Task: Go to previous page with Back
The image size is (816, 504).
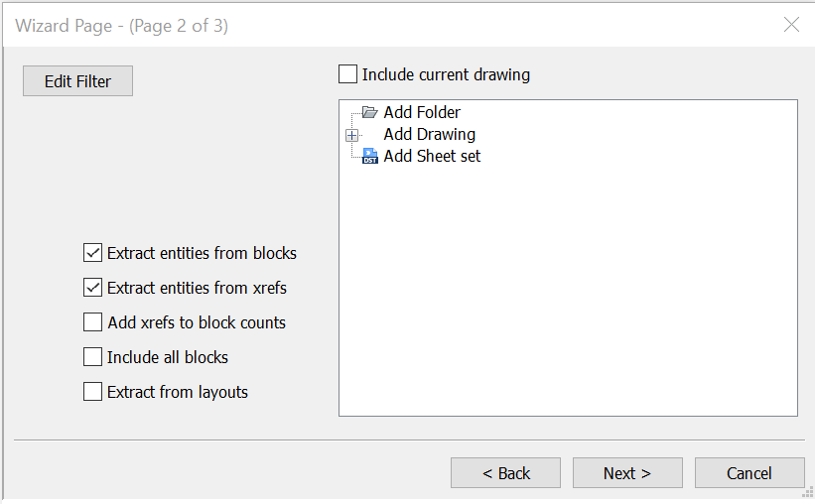Action: pyautogui.click(x=505, y=473)
